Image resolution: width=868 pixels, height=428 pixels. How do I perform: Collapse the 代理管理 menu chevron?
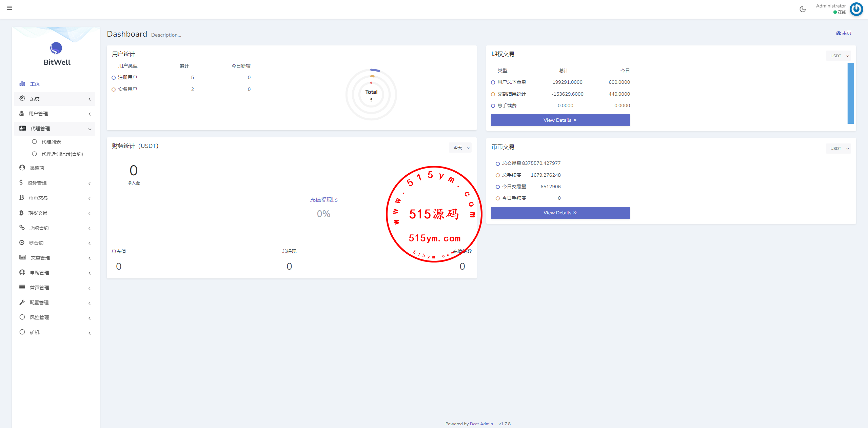(x=90, y=129)
